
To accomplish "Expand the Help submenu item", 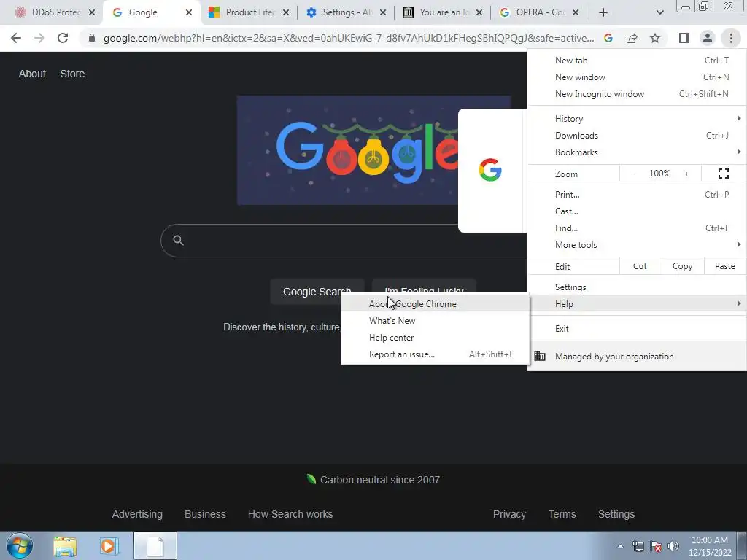I will [x=637, y=304].
